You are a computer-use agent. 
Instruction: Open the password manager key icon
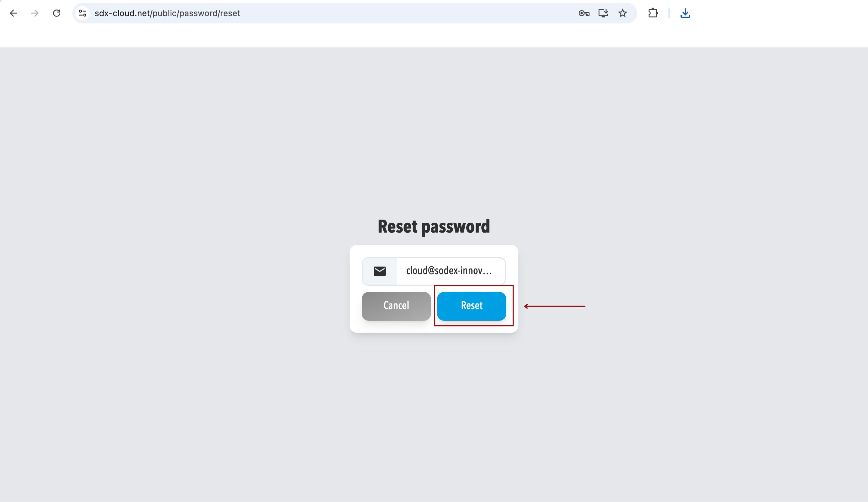point(584,13)
